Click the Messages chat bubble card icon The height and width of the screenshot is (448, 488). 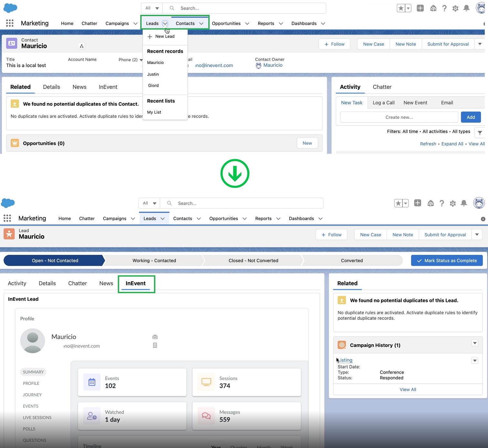click(206, 416)
